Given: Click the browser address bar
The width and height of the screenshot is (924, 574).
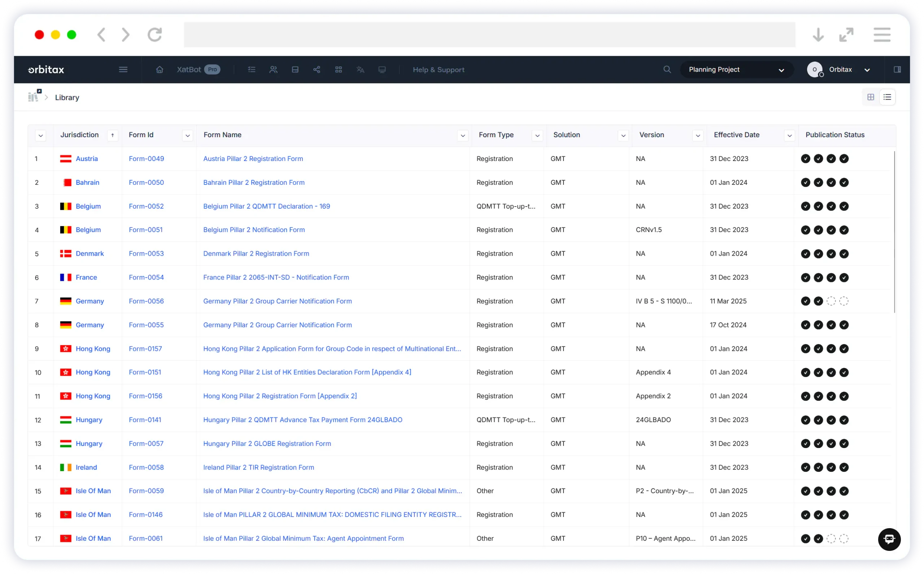Looking at the screenshot, I should 489,35.
